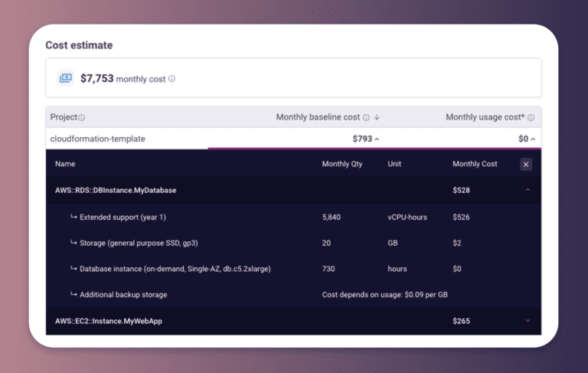This screenshot has width=588, height=373.
Task: Click Monthly baseline cost column header
Action: pyautogui.click(x=318, y=117)
